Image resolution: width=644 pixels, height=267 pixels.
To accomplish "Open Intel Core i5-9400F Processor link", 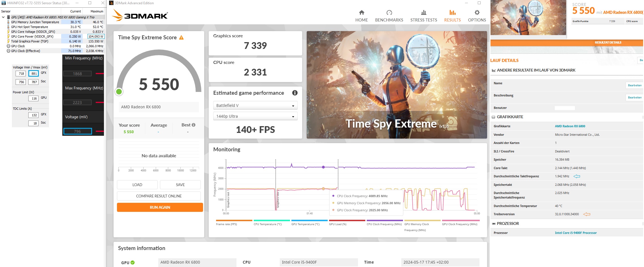I will (x=576, y=233).
